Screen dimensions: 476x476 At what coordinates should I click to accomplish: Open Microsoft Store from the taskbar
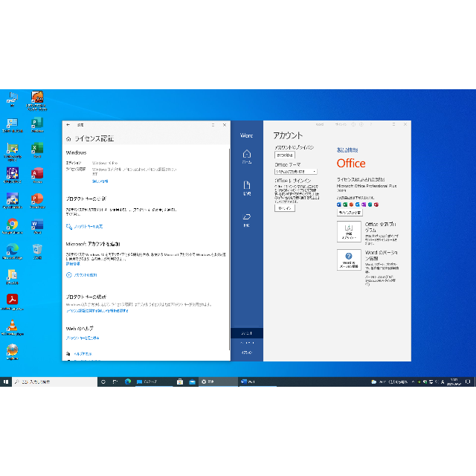[x=180, y=382]
